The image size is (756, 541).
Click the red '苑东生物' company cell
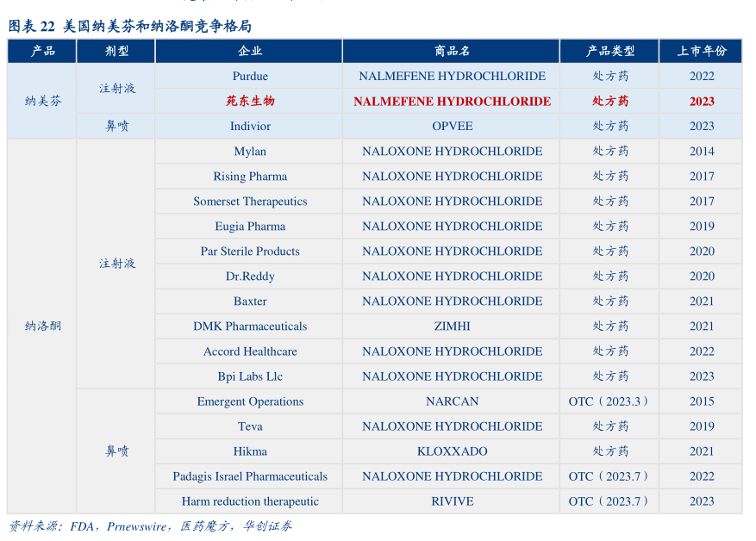tap(250, 101)
